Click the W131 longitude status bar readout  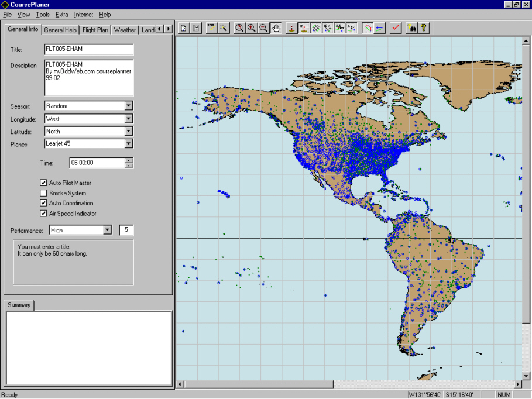pyautogui.click(x=425, y=394)
